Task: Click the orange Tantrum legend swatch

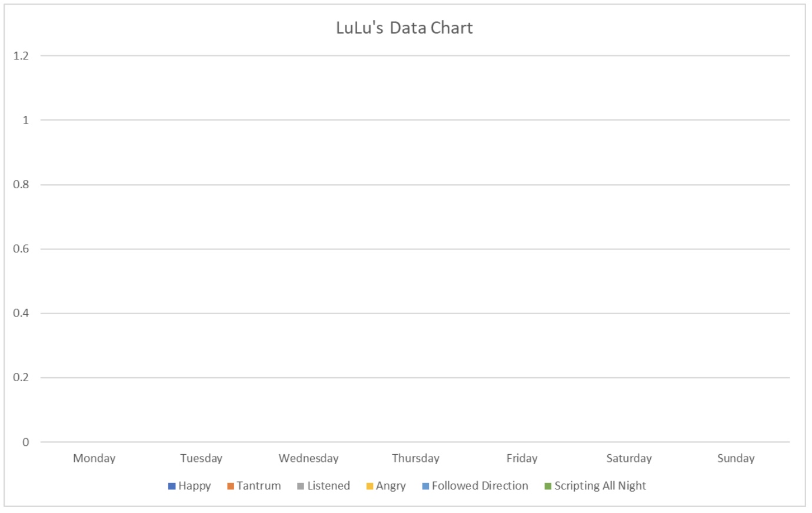Action: [x=231, y=486]
